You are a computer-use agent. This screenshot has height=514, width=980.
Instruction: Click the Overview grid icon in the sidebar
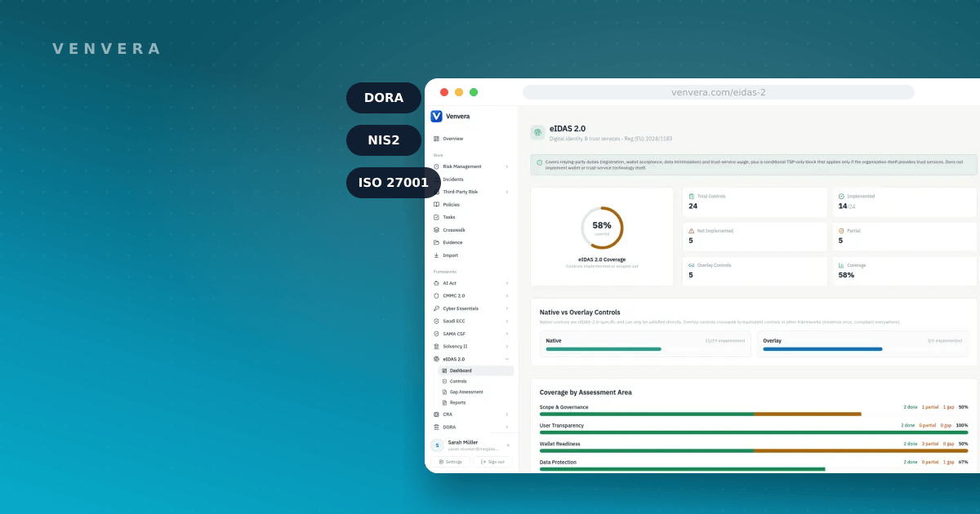[x=436, y=139]
